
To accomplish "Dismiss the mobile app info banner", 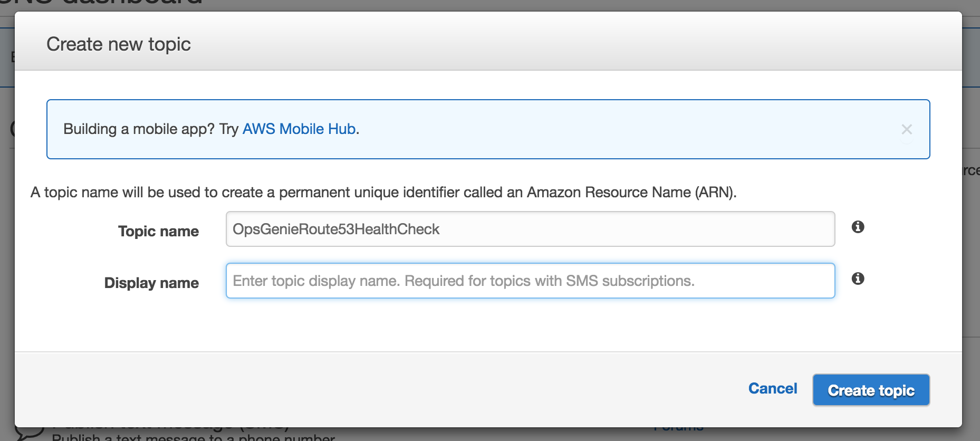I will 907,129.
